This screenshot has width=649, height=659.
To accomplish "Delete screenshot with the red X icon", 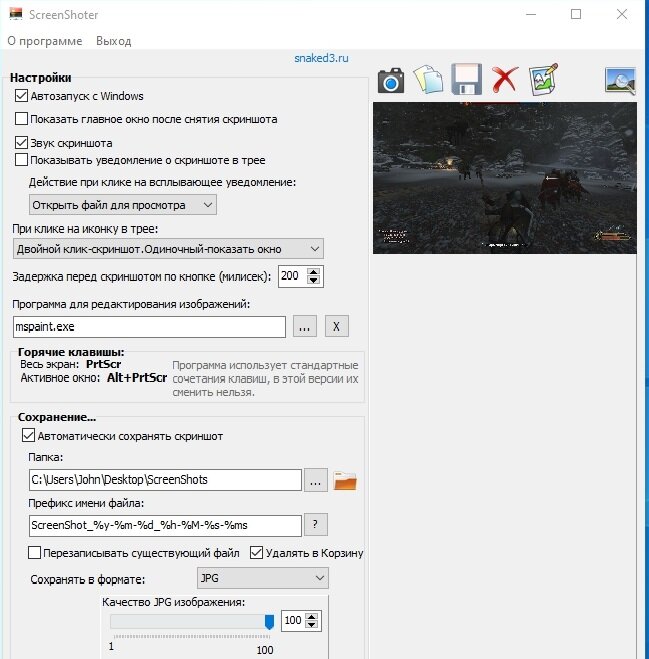I will (504, 79).
